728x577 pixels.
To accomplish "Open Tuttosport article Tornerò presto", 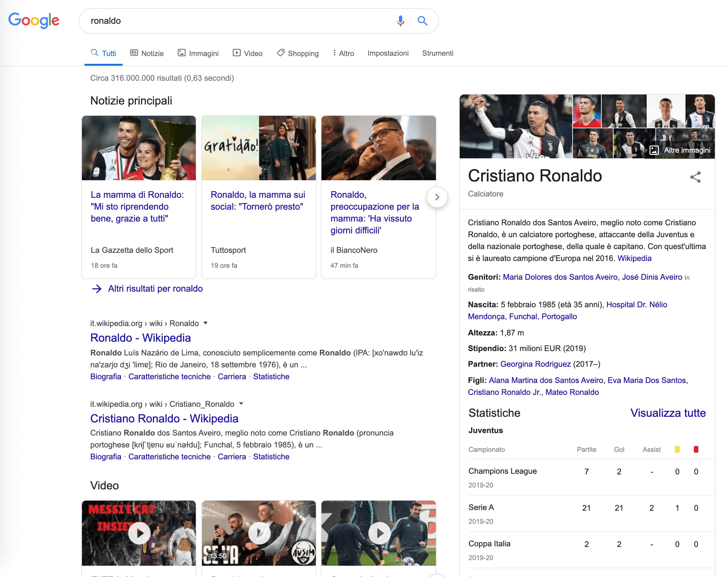I will [258, 201].
